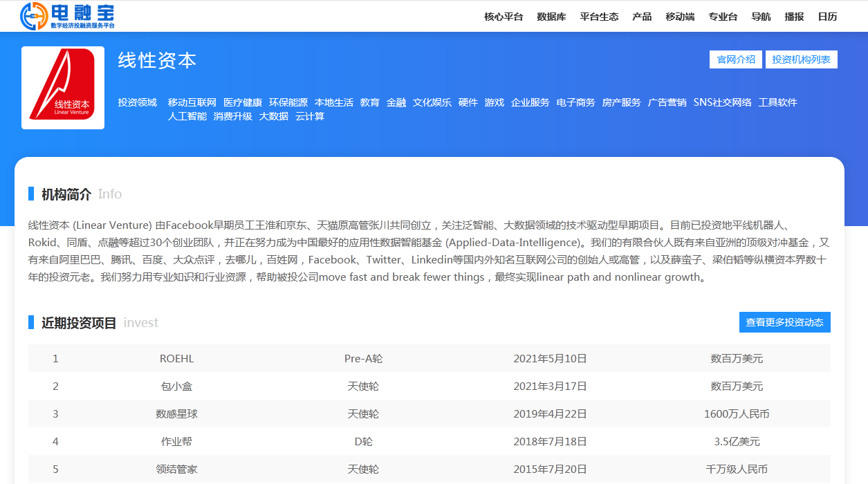Select the 工具软件 tag
868x484 pixels.
point(778,102)
